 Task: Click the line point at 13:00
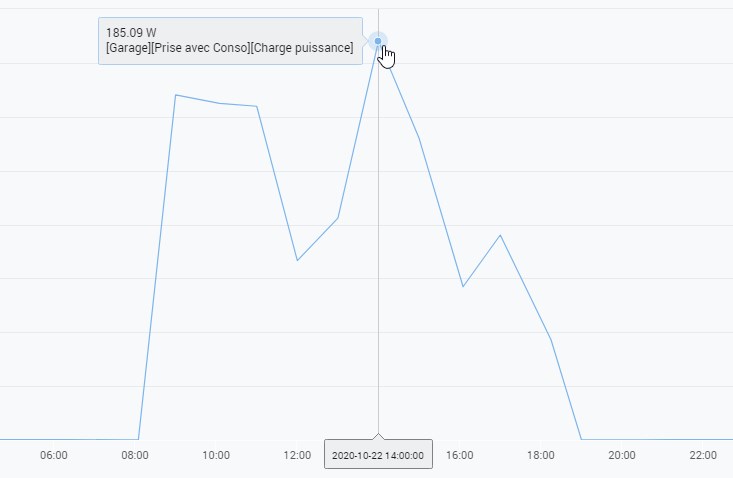click(338, 218)
